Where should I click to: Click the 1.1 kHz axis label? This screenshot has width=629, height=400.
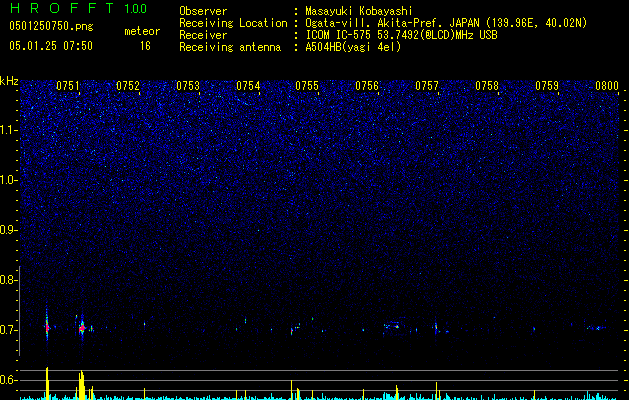pos(8,130)
